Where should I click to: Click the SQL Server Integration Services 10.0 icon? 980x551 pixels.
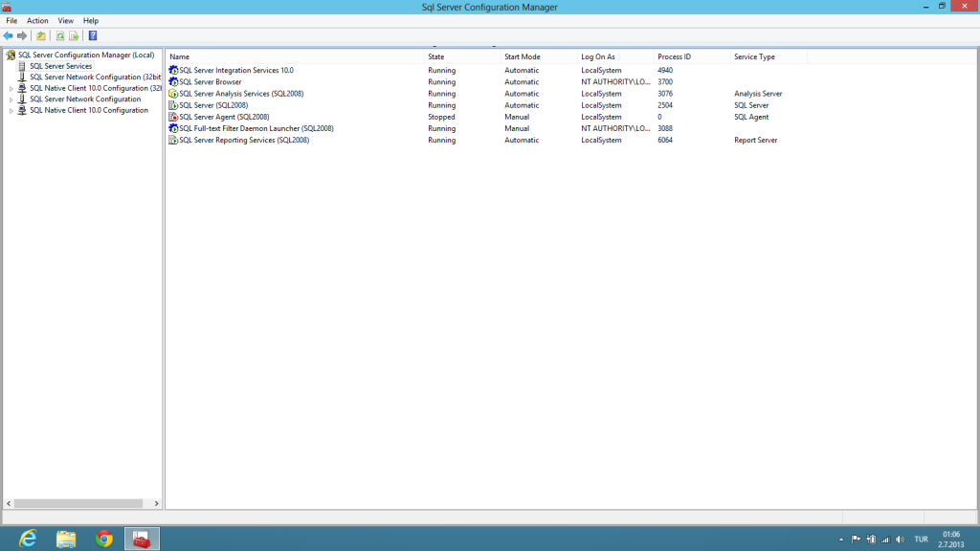tap(173, 70)
